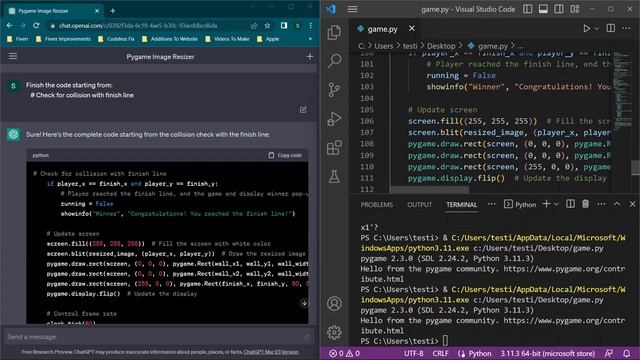Image resolution: width=640 pixels, height=360 pixels.
Task: Bookmark page with star icon
Action: 267,25
